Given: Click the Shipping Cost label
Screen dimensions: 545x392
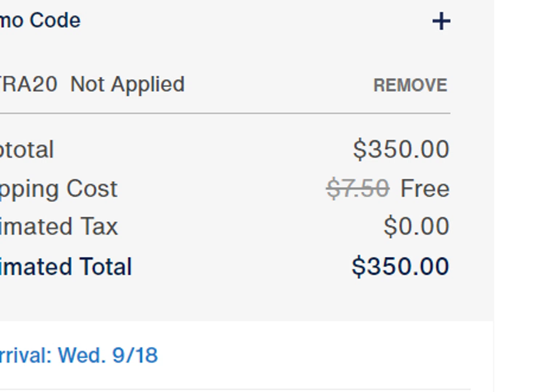Looking at the screenshot, I should point(58,189).
